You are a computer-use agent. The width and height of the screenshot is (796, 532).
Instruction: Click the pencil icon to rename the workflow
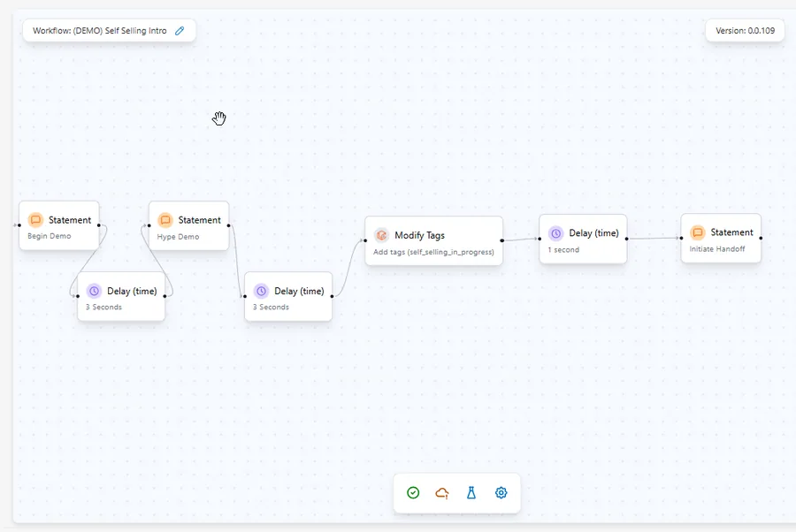click(180, 31)
